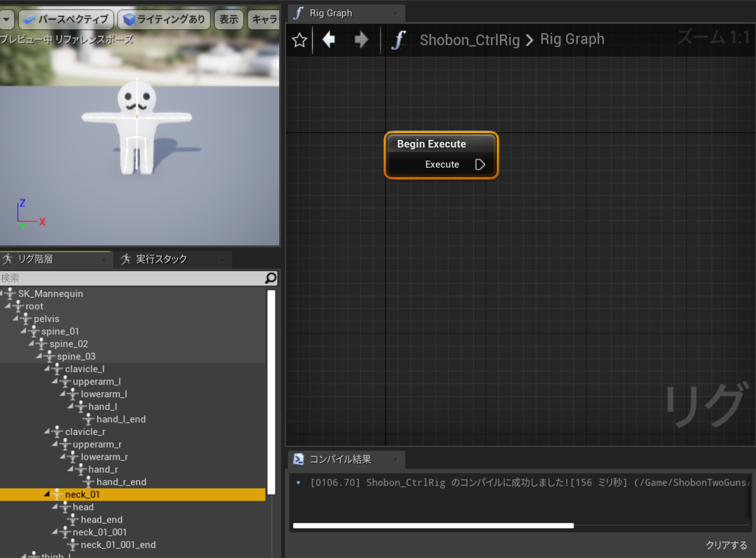756x558 pixels.
Task: Click the bone icon of SK_Mannequin
Action: pos(11,293)
